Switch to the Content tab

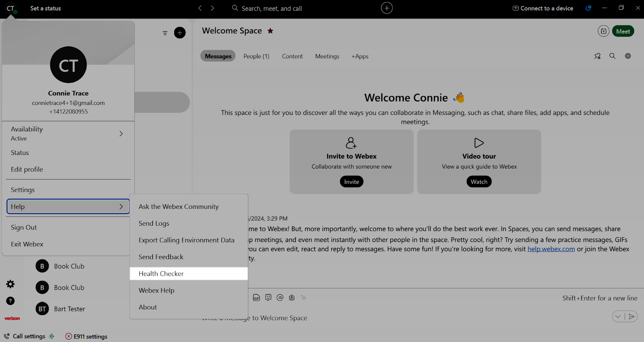pyautogui.click(x=293, y=56)
